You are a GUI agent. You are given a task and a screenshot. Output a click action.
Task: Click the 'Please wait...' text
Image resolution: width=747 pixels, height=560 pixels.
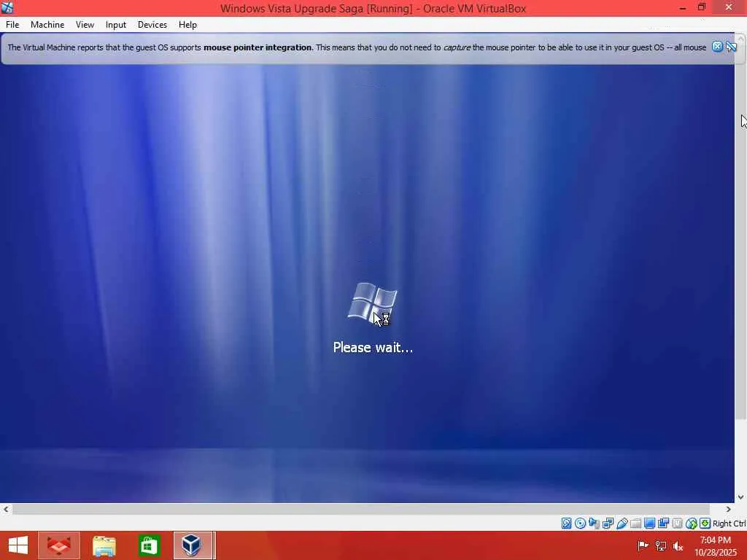[x=373, y=348]
